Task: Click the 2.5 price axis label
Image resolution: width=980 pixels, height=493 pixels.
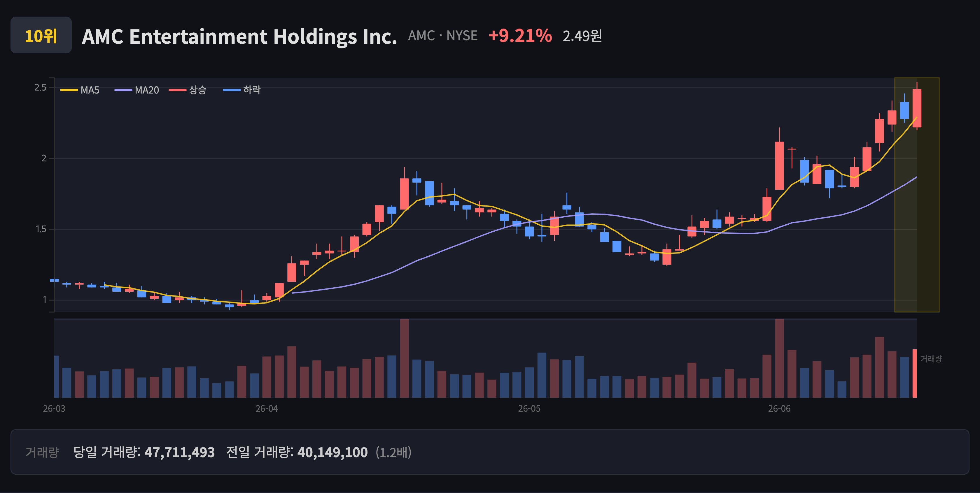Action: point(40,88)
